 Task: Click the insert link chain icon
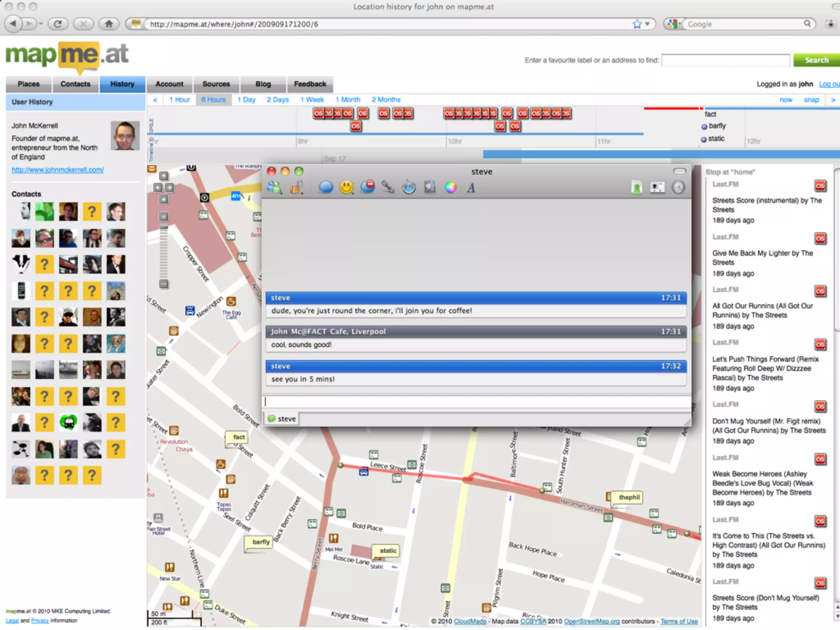(x=388, y=187)
